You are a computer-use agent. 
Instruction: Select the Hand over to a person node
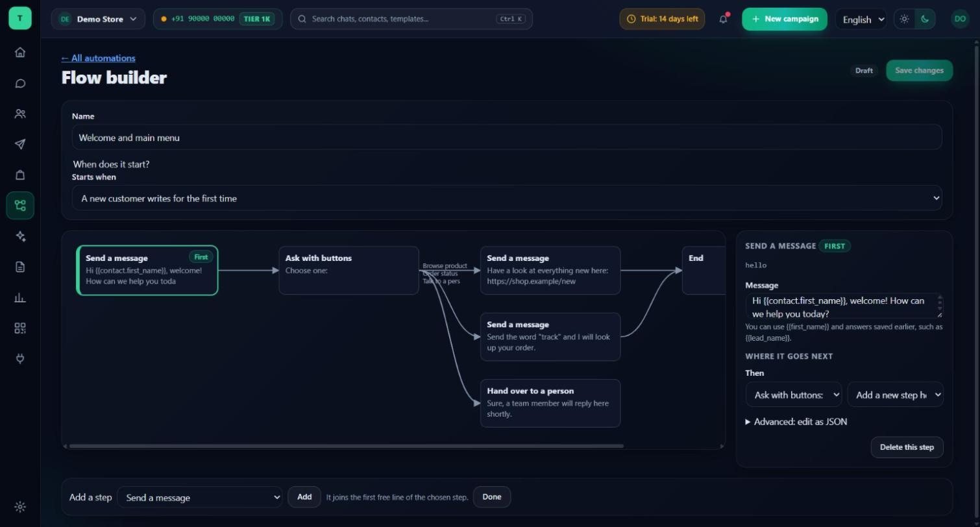click(550, 403)
